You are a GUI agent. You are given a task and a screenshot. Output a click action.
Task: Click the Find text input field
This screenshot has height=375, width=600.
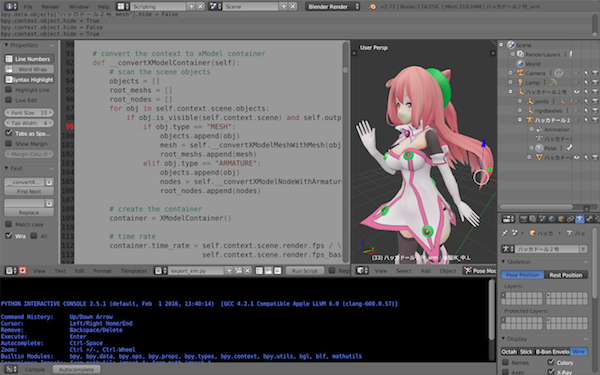click(25, 182)
